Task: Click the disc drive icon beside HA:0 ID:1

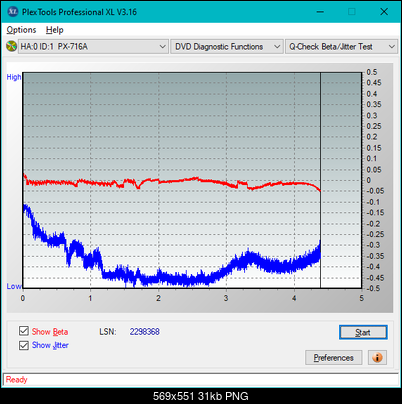Action: (11, 46)
